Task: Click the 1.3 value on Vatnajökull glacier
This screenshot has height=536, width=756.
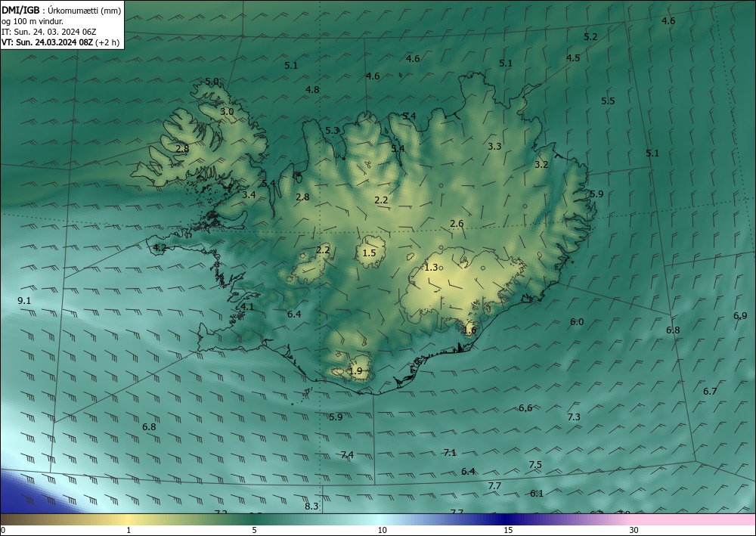Action: [x=431, y=267]
